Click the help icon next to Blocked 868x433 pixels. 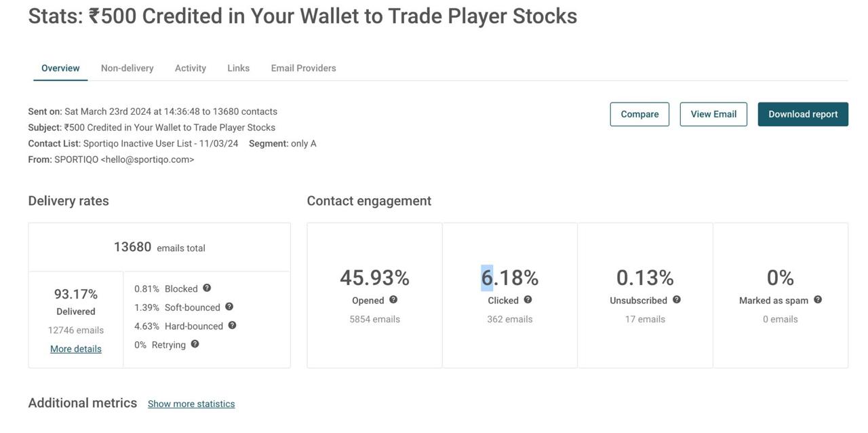click(207, 288)
